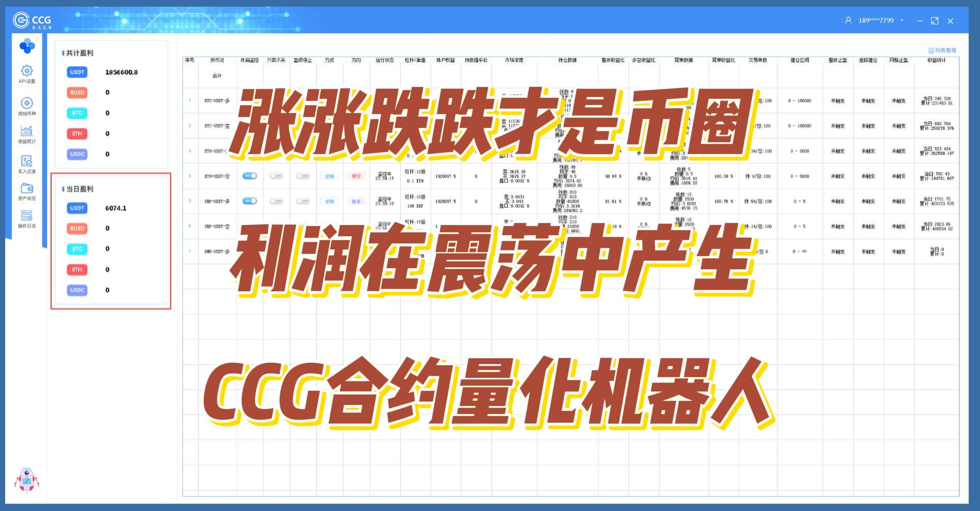
Task: Select the ETH-USDT-空 currency pair cell
Action: click(217, 176)
